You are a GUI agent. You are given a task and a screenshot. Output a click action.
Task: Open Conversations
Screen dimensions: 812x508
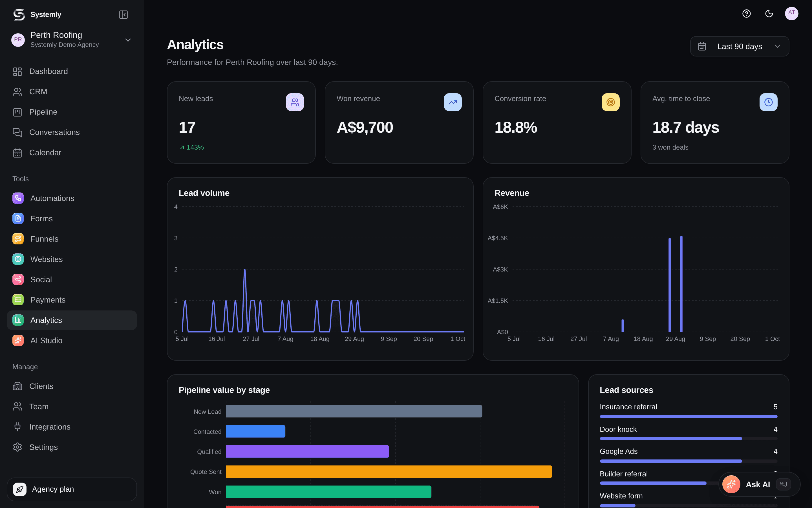pos(71,132)
